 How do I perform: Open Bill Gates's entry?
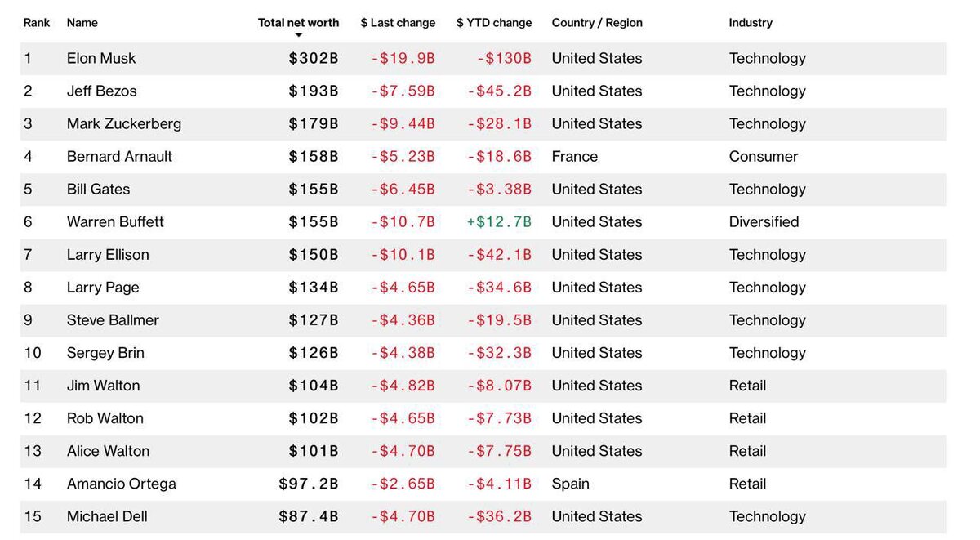tap(98, 190)
